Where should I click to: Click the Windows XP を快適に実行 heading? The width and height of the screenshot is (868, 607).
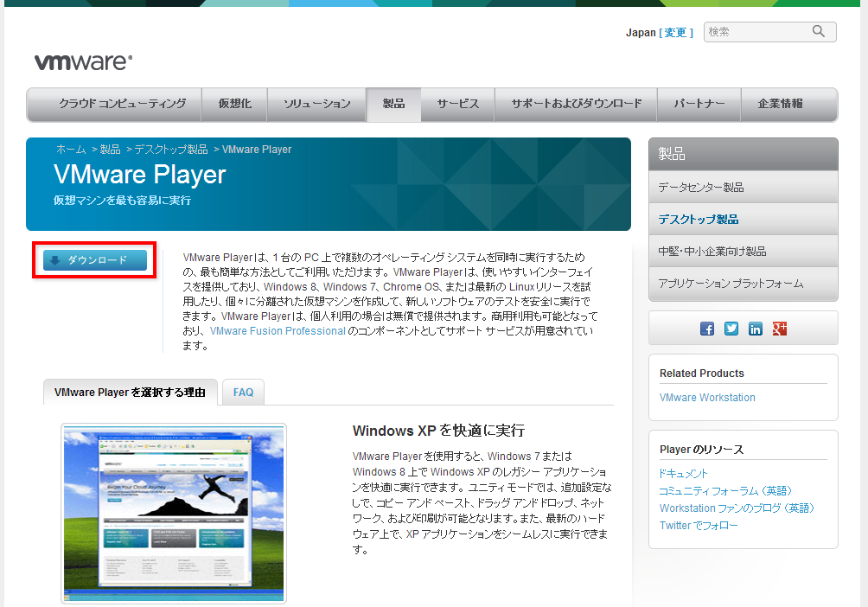438,431
